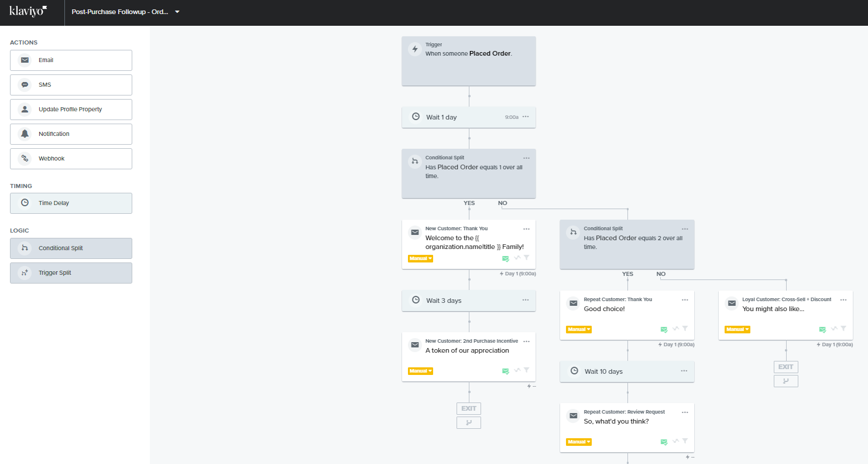Select the Update Profile Property action
The height and width of the screenshot is (464, 868).
click(71, 110)
